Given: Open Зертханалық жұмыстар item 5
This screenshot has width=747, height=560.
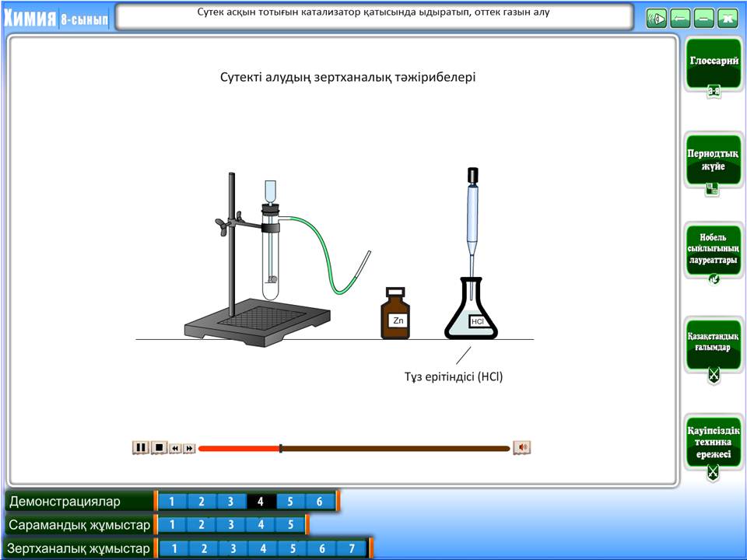Looking at the screenshot, I should click(293, 548).
